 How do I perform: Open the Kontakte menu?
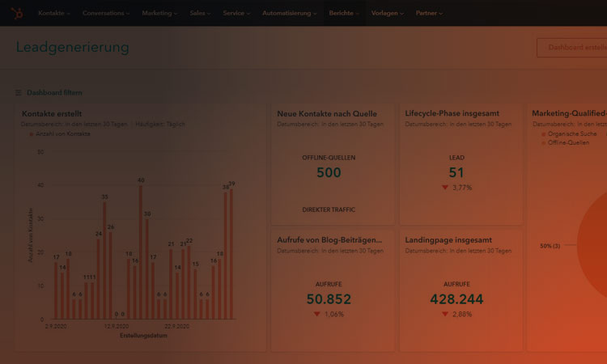(53, 13)
